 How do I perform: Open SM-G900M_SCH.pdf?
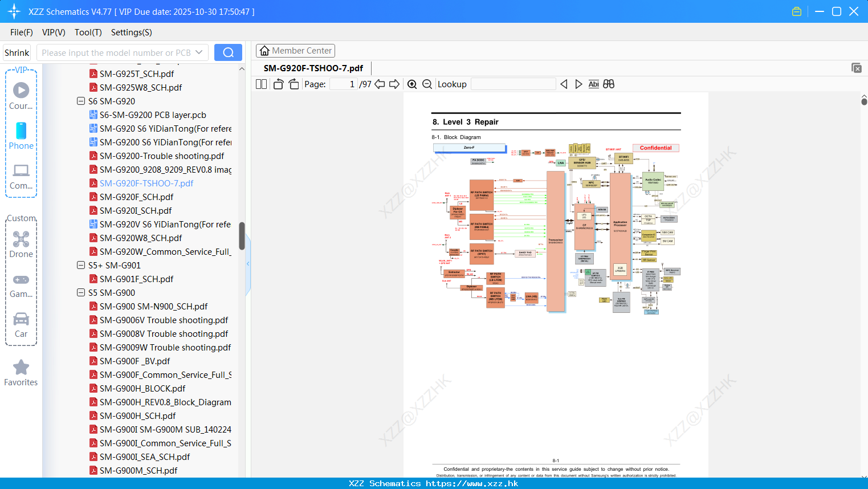138,470
